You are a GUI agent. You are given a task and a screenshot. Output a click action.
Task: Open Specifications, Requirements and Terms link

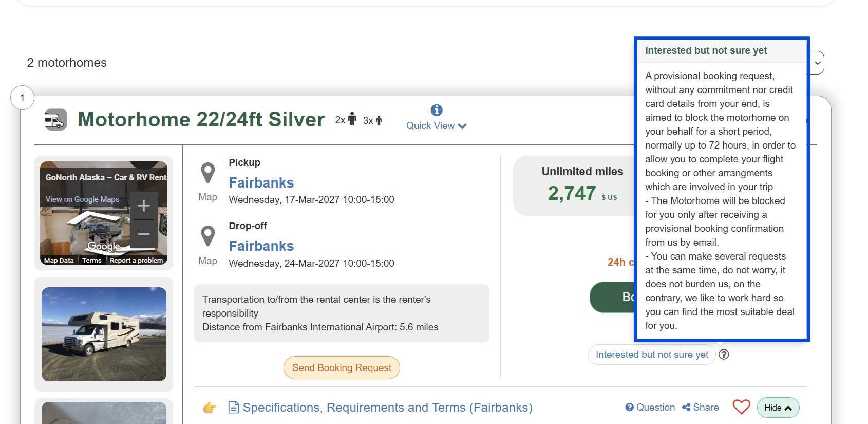(x=387, y=408)
